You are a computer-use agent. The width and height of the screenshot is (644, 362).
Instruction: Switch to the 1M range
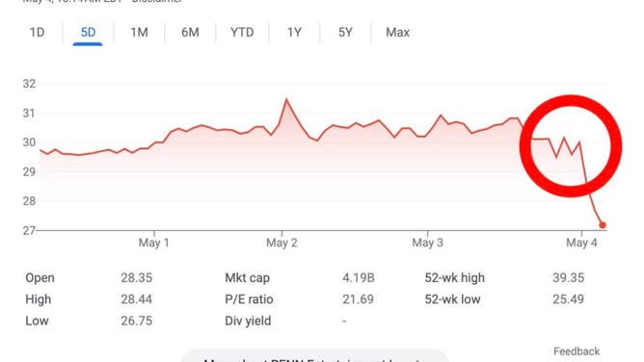pos(139,33)
